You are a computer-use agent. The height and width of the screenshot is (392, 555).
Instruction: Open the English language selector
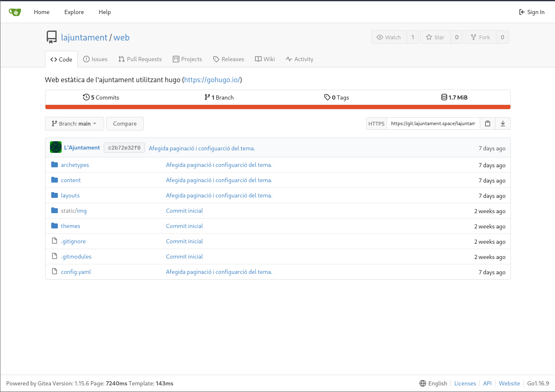433,383
